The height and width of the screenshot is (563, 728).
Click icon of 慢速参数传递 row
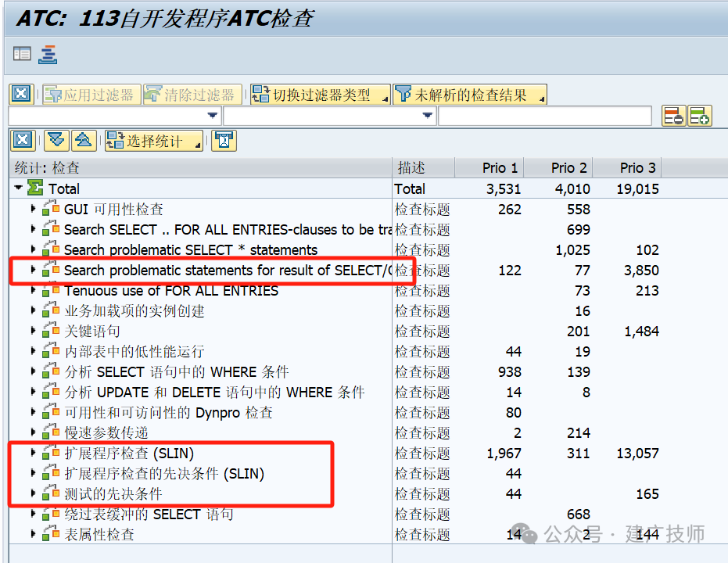pos(51,432)
